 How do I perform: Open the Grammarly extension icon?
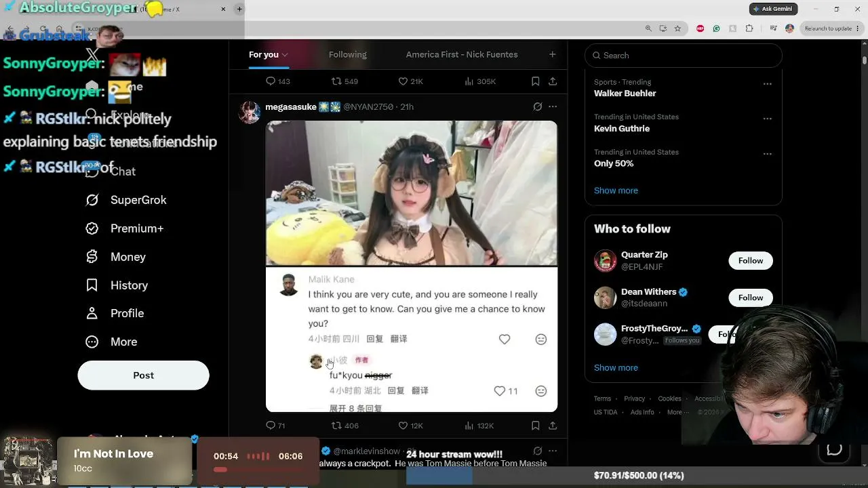(717, 28)
